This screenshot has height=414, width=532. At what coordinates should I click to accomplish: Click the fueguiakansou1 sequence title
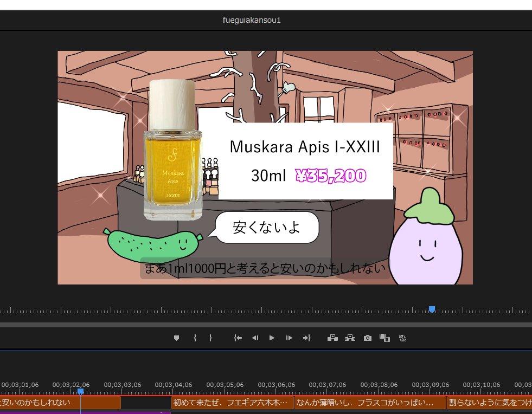click(x=252, y=20)
